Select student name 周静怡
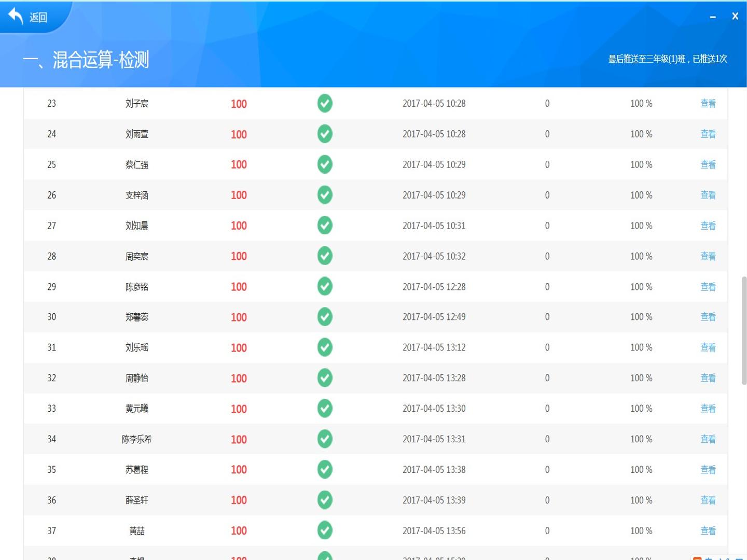This screenshot has width=747, height=560. (x=137, y=379)
